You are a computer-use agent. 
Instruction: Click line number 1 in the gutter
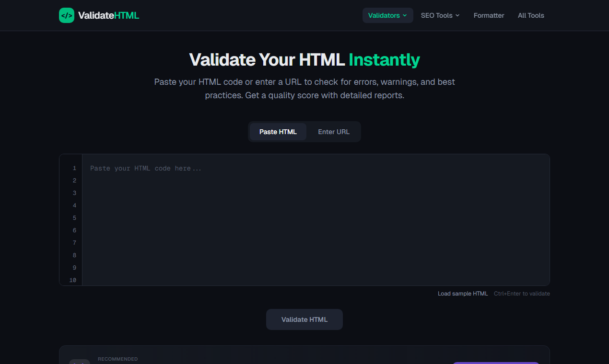pyautogui.click(x=74, y=168)
